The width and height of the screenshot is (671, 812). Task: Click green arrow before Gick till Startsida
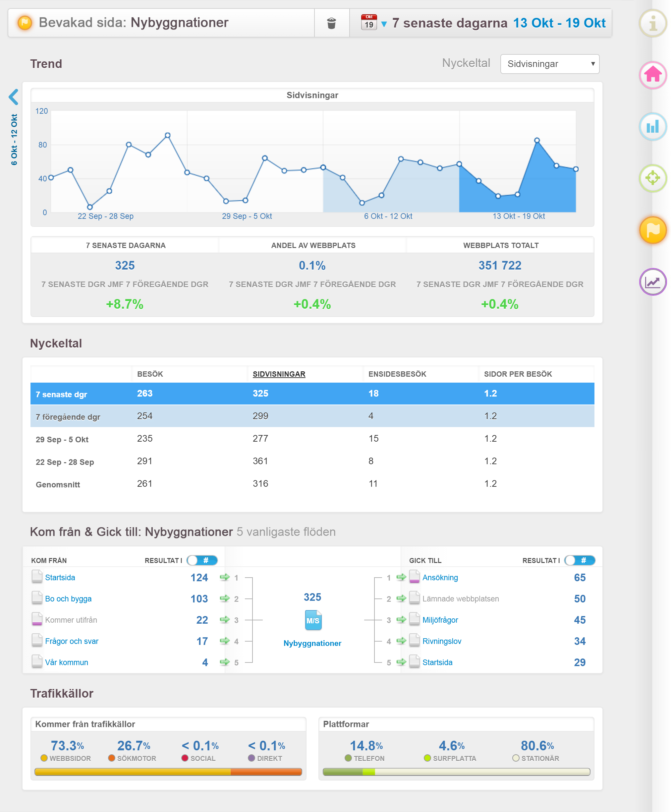(x=401, y=662)
